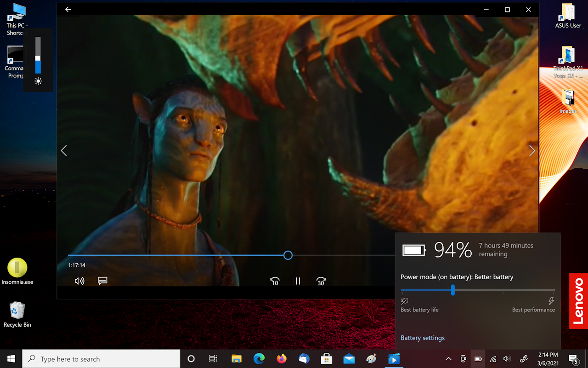Screen dimensions: 588x368
Task: Open Windows Ink Workspace pen icon
Action: (x=524, y=359)
